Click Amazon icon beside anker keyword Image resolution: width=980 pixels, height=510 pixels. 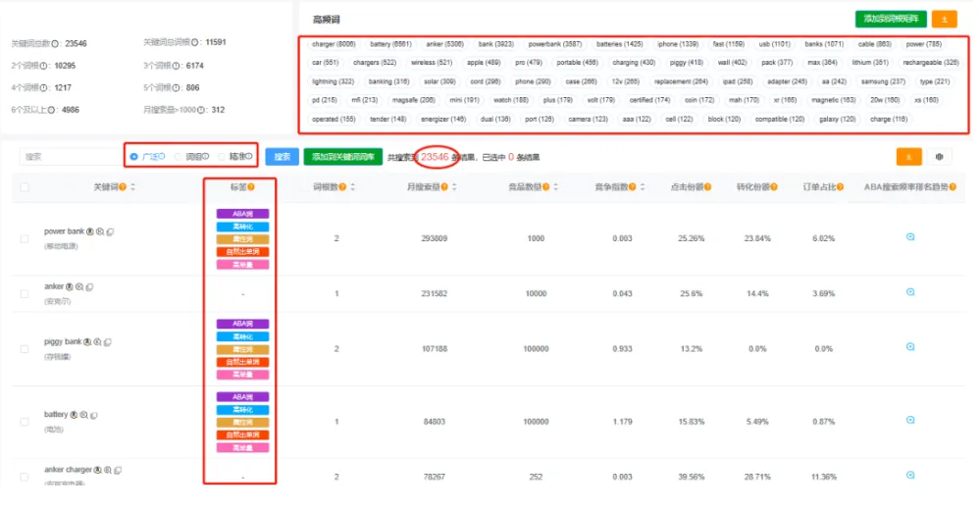[70, 286]
